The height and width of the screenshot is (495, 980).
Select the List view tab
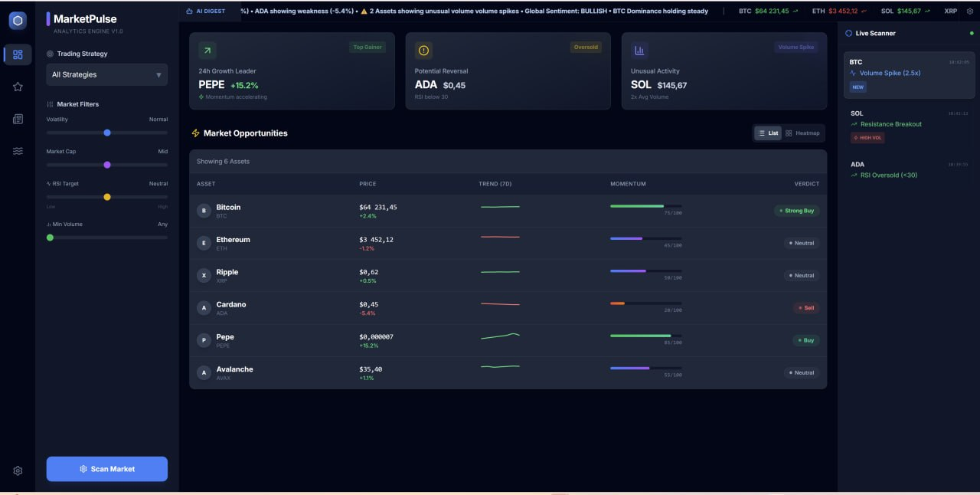[x=767, y=133]
